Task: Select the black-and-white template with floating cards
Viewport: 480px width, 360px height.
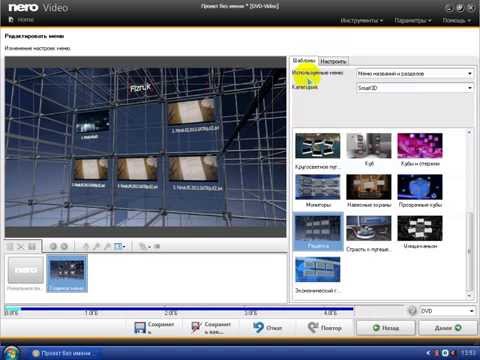Action: tap(420, 228)
